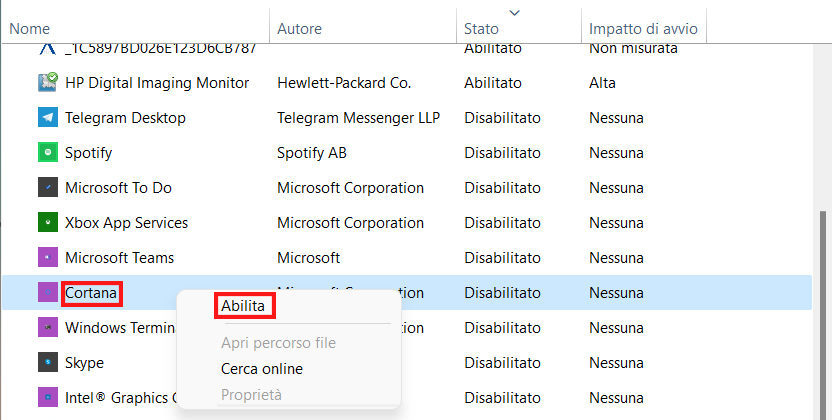Select Cerca online from context menu
Image resolution: width=832 pixels, height=420 pixels.
click(261, 369)
